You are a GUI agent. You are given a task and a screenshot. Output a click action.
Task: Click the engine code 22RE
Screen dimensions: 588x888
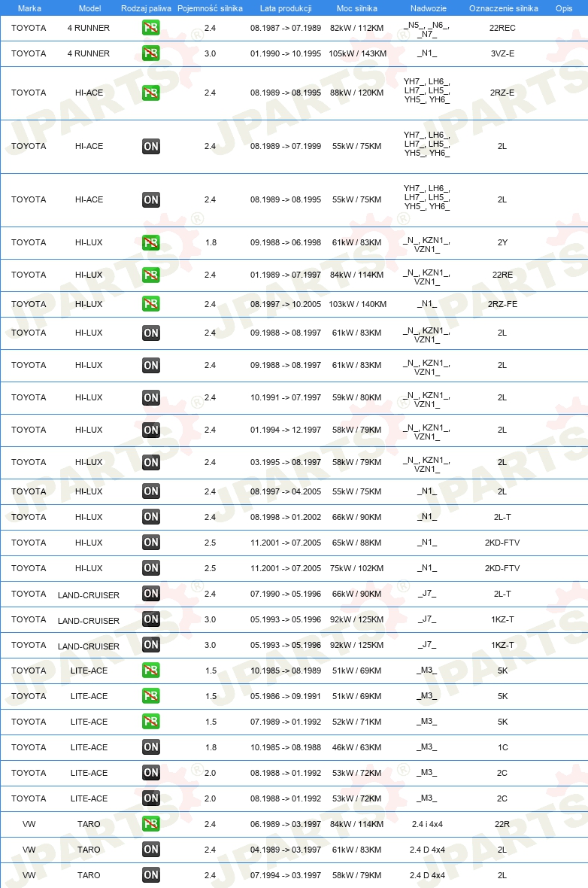502,275
